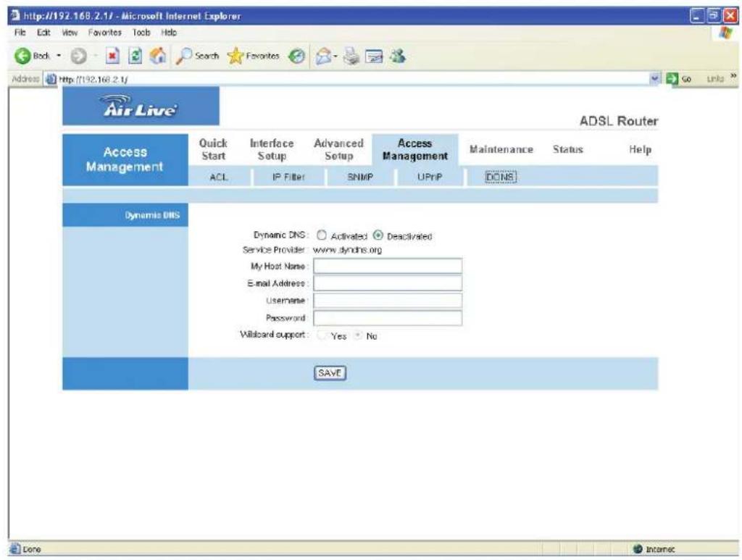Image resolution: width=742 pixels, height=560 pixels.
Task: Click the Forward arrow button
Action: 78,57
